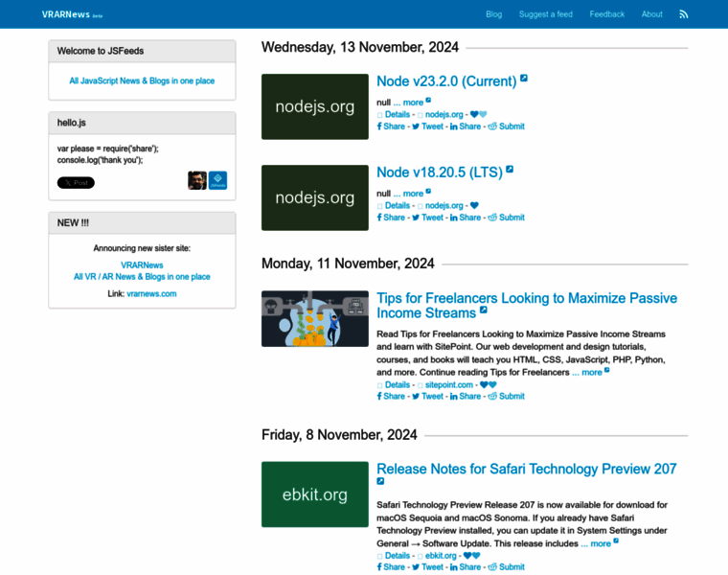Open the Feedback navigation item
This screenshot has width=728, height=575.
(x=606, y=14)
